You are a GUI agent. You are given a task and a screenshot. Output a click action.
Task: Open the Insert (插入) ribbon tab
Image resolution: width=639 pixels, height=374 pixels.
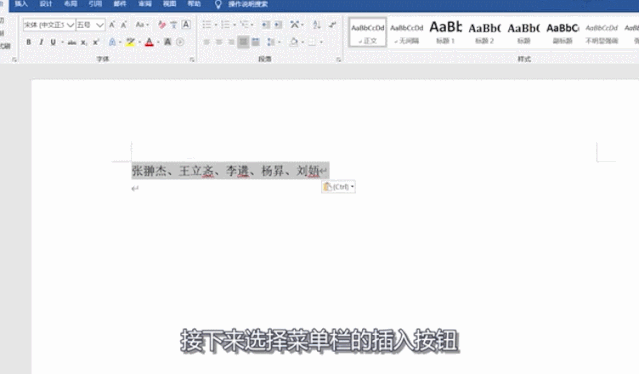coord(21,4)
